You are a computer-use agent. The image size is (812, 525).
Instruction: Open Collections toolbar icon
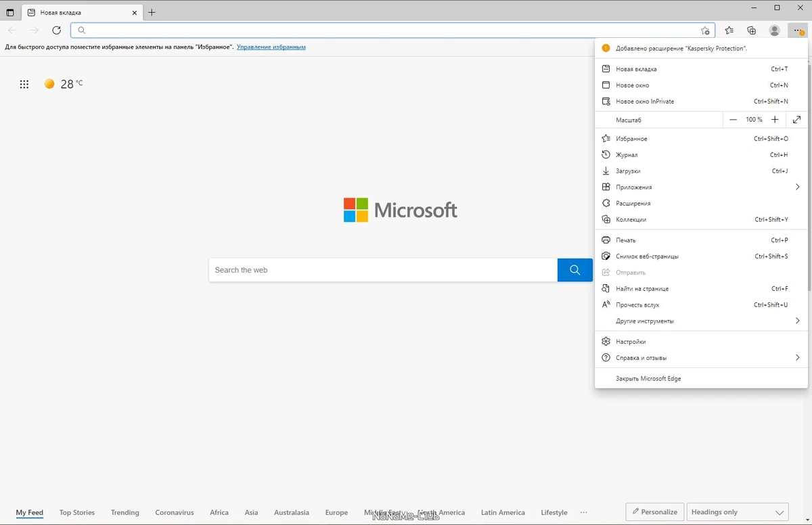tap(752, 30)
